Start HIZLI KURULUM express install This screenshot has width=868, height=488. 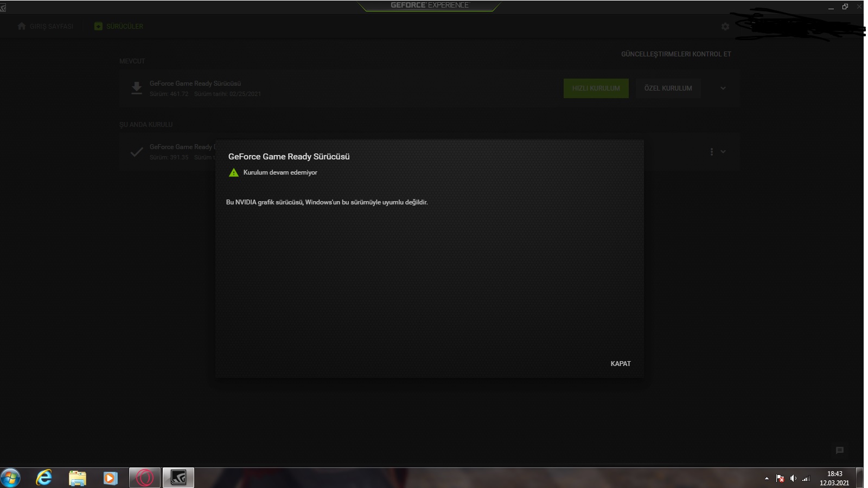point(596,88)
